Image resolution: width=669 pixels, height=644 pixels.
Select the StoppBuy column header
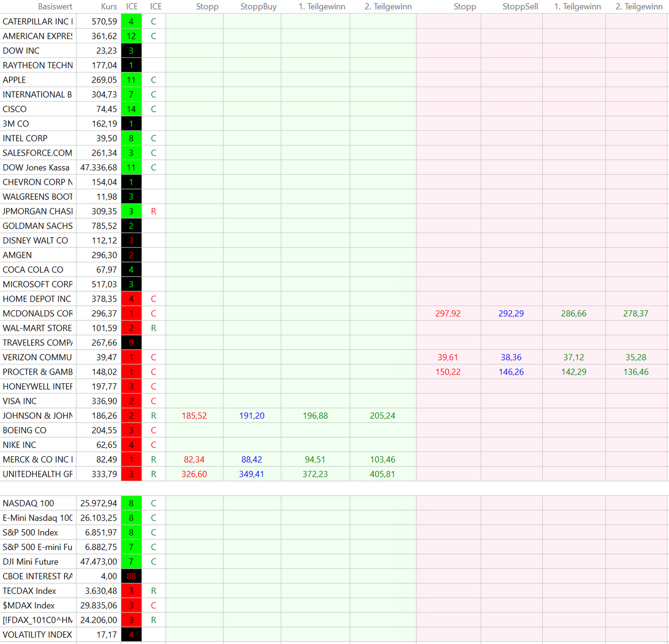click(x=258, y=6)
